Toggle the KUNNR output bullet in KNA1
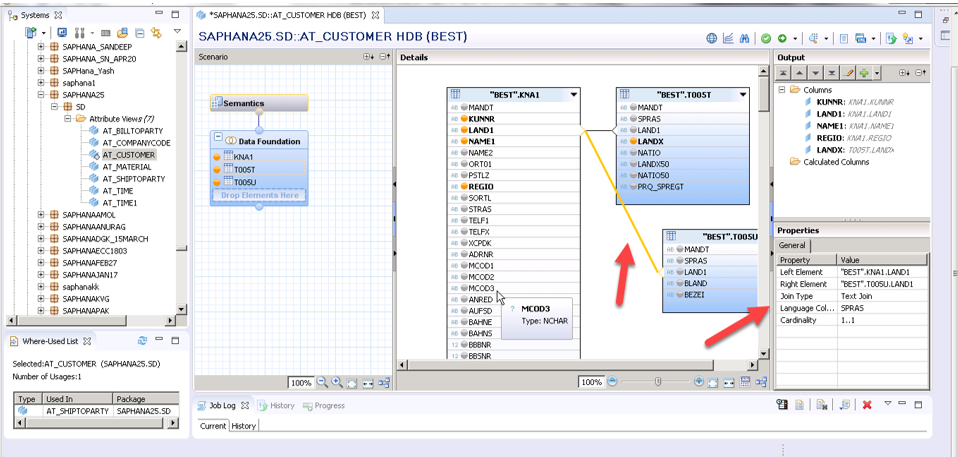This screenshot has height=457, width=958. (x=464, y=119)
